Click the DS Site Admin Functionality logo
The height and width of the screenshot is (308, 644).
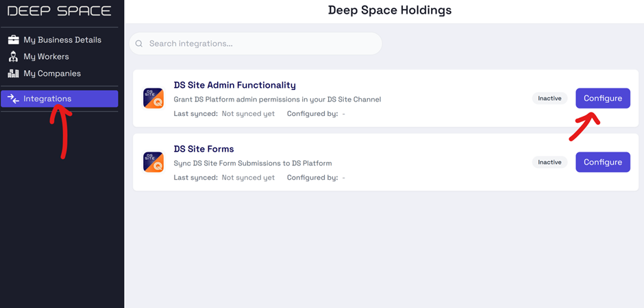[x=153, y=98]
